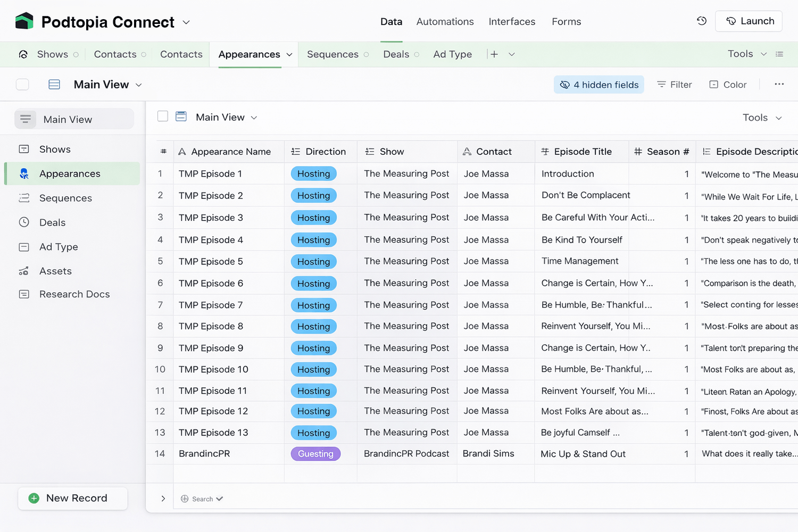Toggle the 4 hidden fields button
This screenshot has width=798, height=532.
599,85
